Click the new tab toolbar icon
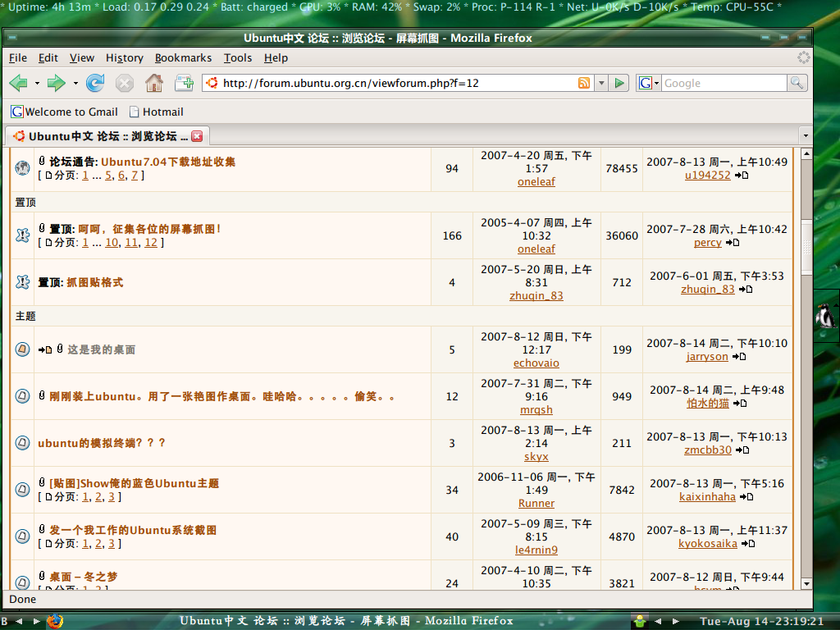 [x=185, y=83]
